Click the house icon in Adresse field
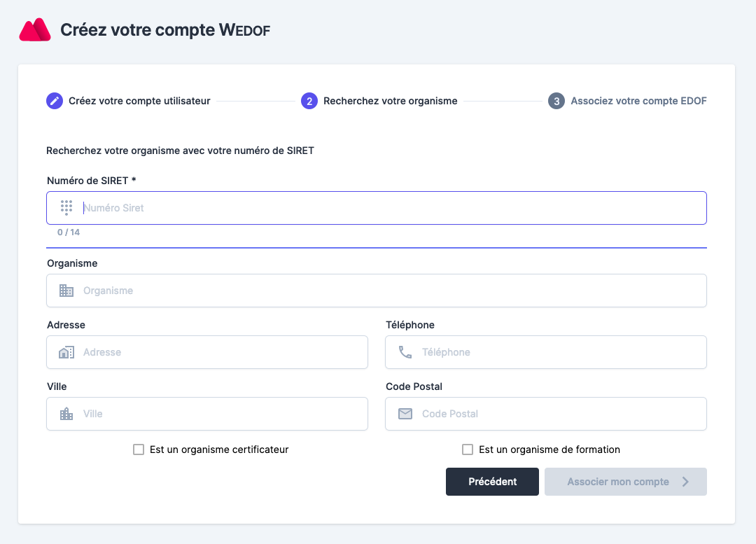The height and width of the screenshot is (544, 756). (x=66, y=352)
